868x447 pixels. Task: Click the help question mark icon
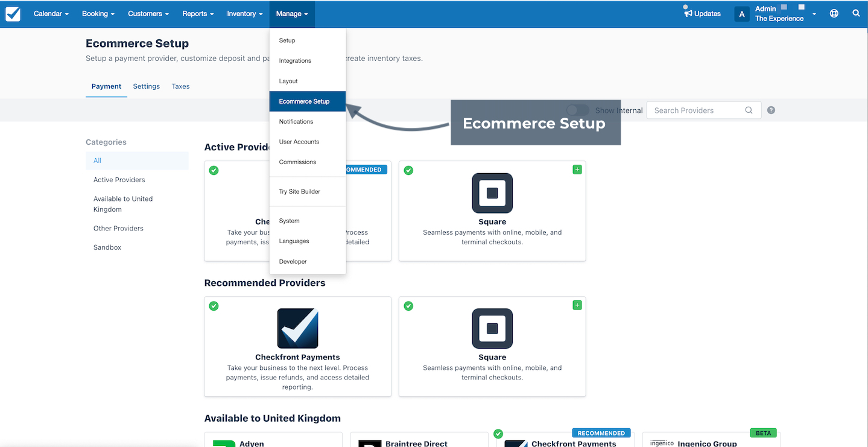coord(771,110)
